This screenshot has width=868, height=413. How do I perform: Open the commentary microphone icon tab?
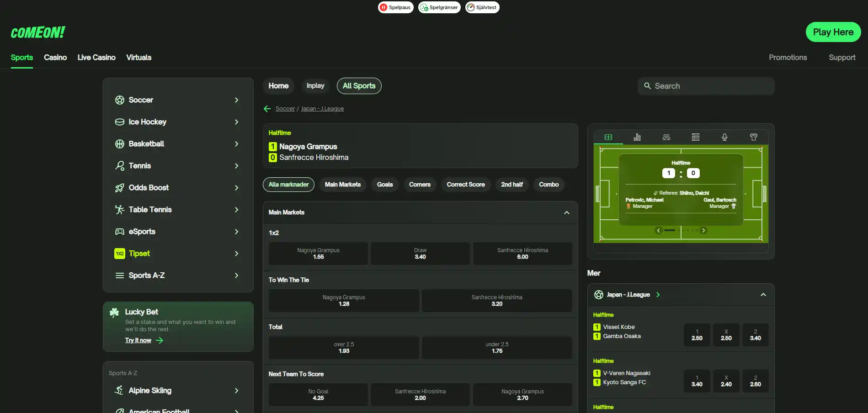point(724,137)
